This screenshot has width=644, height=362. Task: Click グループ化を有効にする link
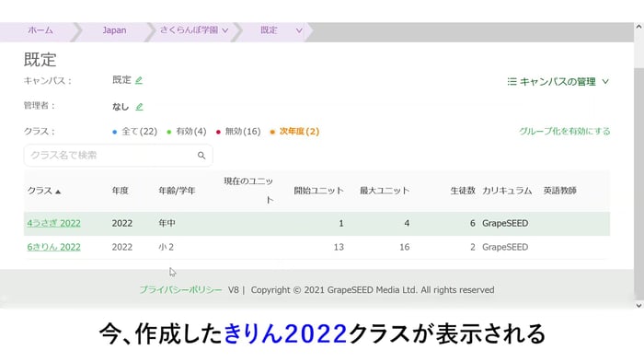[564, 131]
